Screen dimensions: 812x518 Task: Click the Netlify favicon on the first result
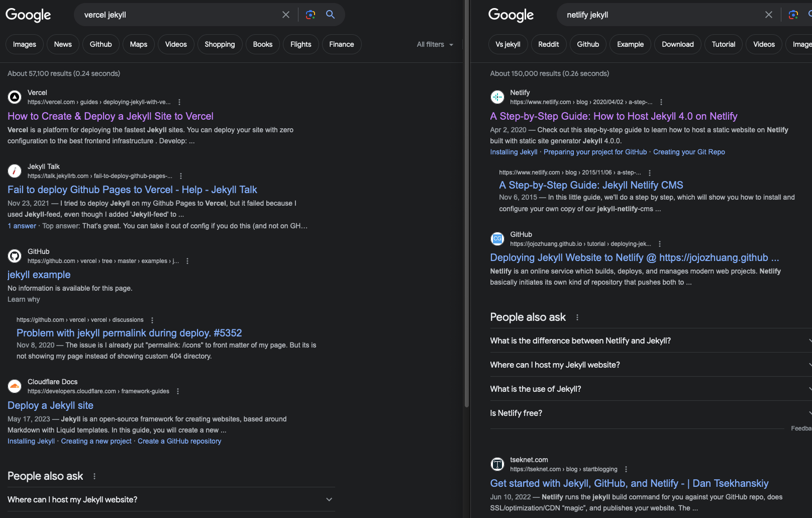(497, 97)
